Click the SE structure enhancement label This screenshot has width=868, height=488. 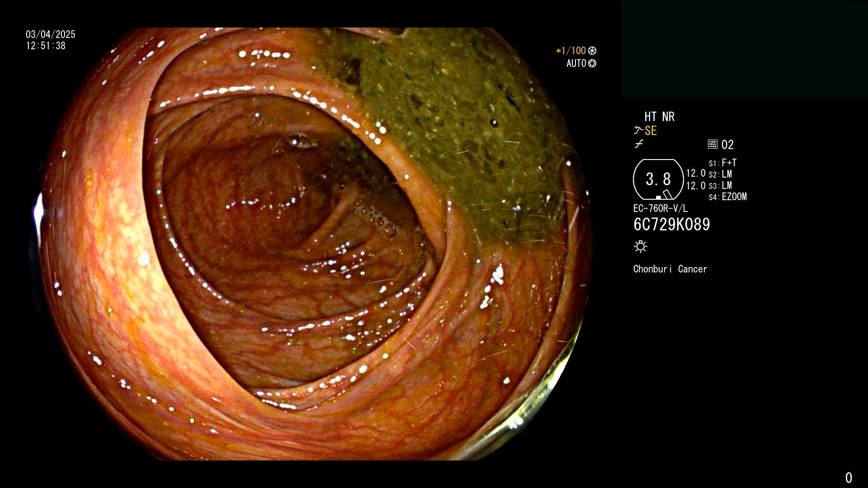click(x=651, y=131)
